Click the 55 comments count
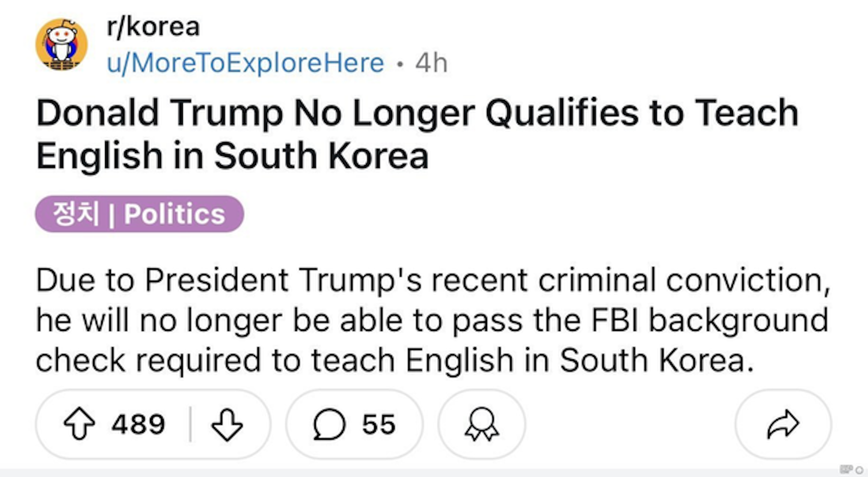 379,424
